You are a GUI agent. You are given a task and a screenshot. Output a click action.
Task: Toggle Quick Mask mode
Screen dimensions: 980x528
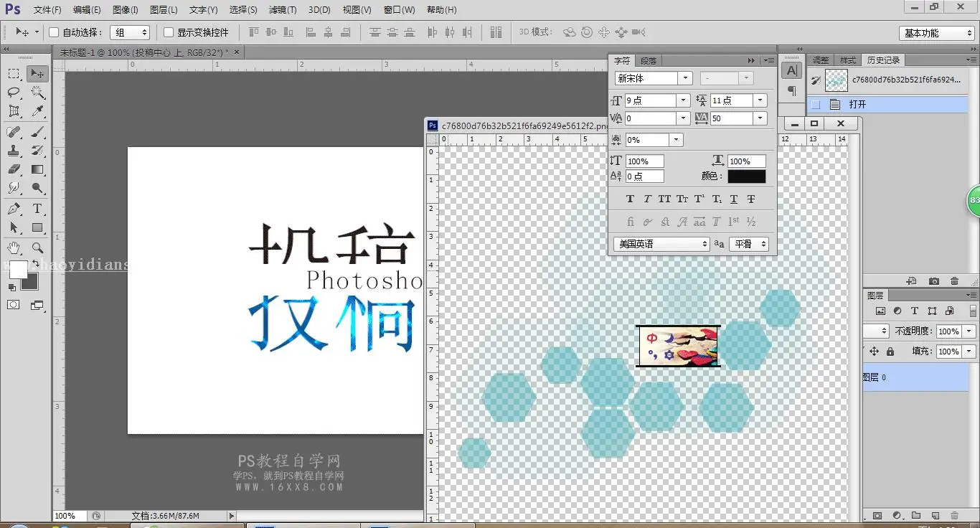(x=14, y=305)
